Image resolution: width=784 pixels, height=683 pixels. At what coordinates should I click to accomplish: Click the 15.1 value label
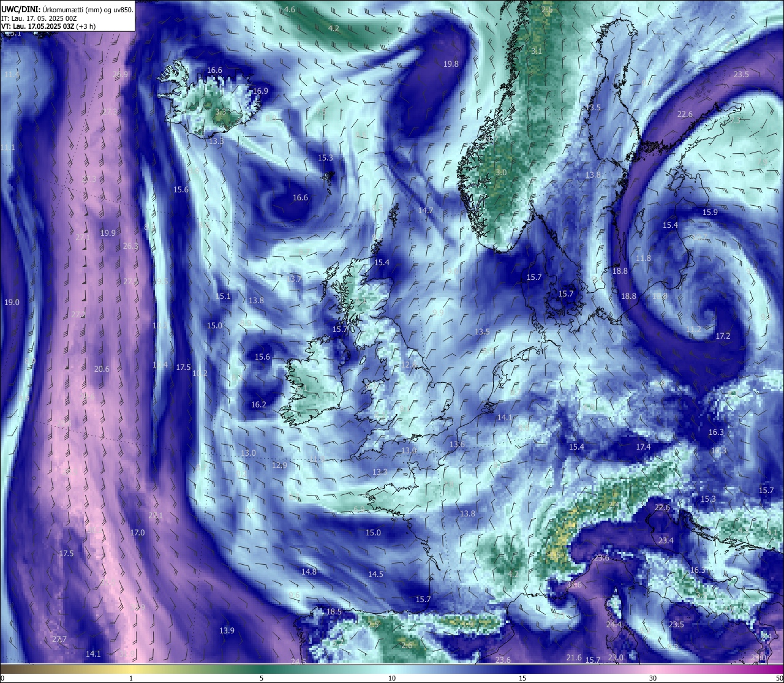point(223,296)
